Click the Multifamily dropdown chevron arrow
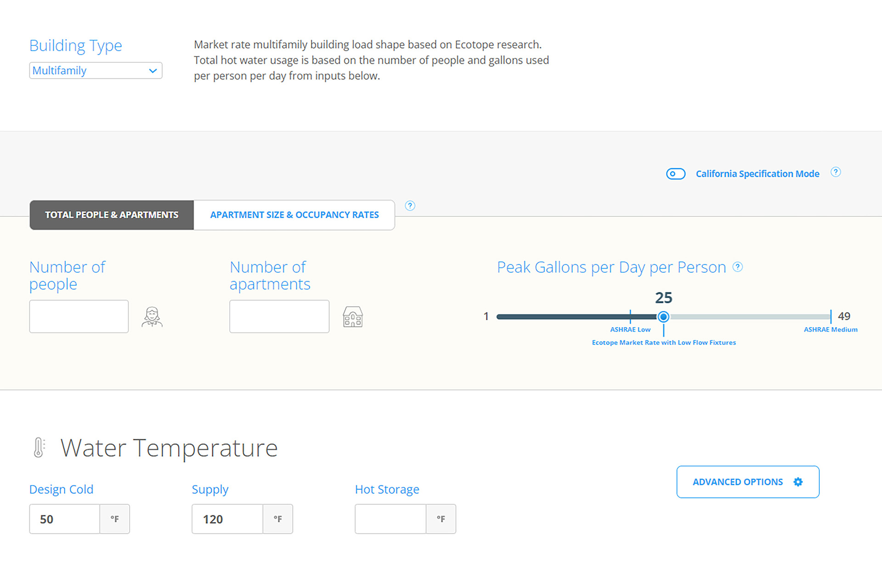Screen dimensions: 882x588 [x=153, y=71]
